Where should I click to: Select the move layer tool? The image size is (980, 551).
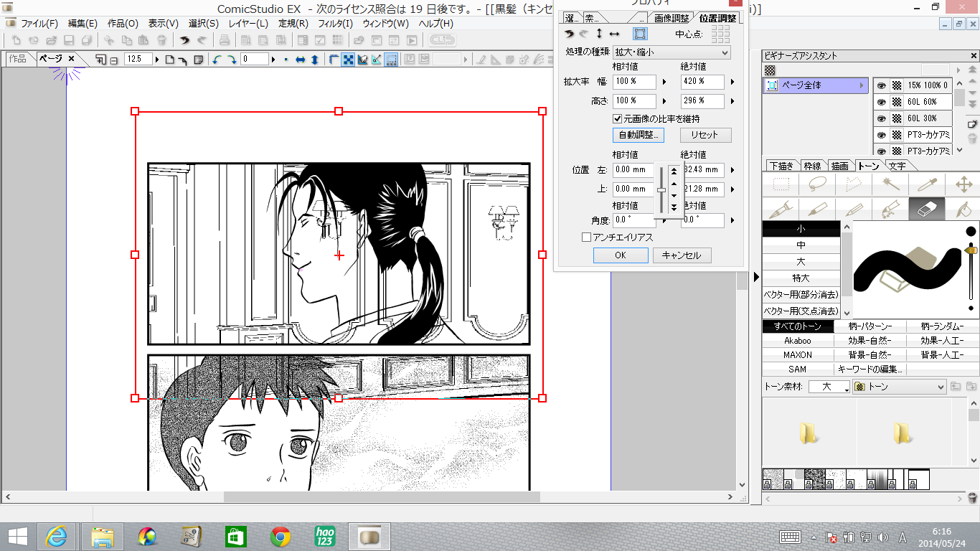963,184
